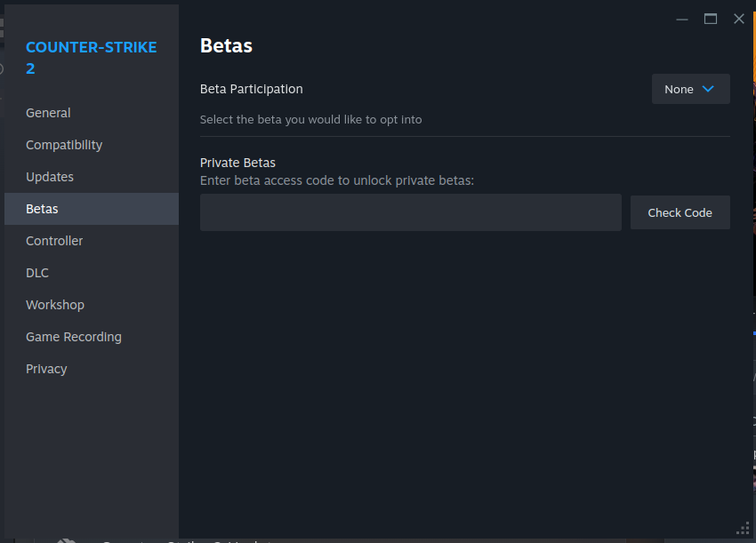Minimize the properties window
Screen dimensions: 756x543
coord(682,19)
